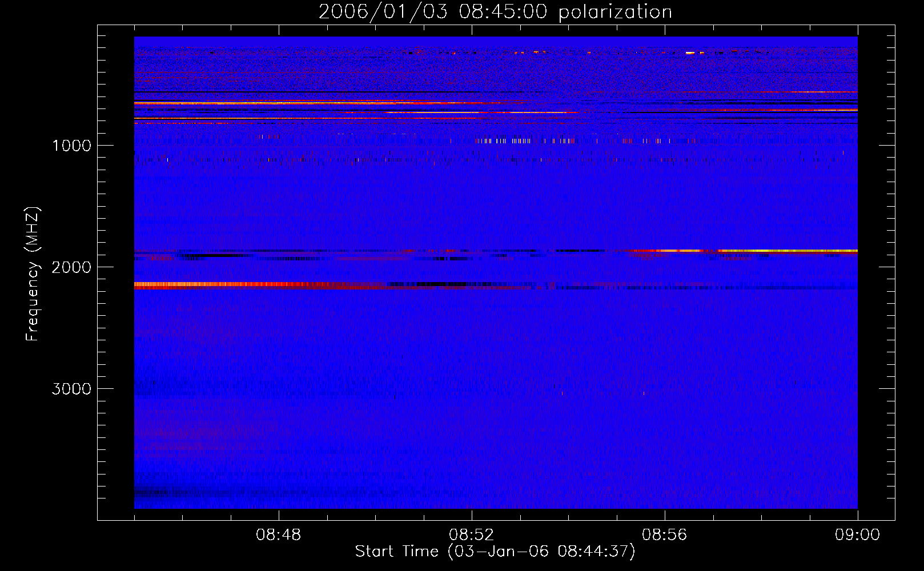Click the 'Frequency (MHZ)' axis label
The height and width of the screenshot is (571, 924).
click(33, 274)
